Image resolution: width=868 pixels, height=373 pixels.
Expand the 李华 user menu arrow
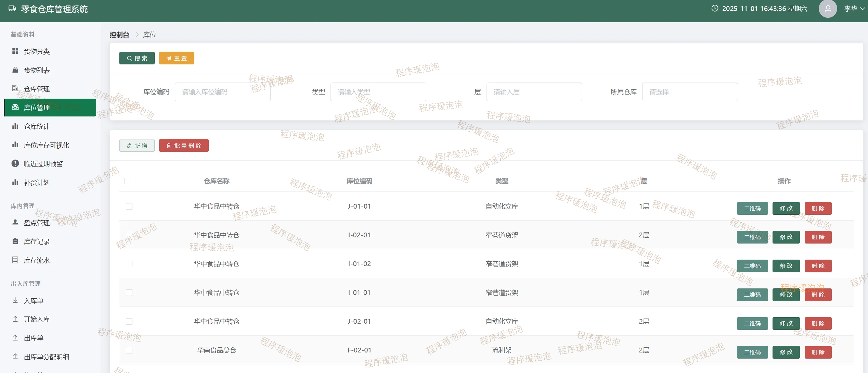(863, 9)
